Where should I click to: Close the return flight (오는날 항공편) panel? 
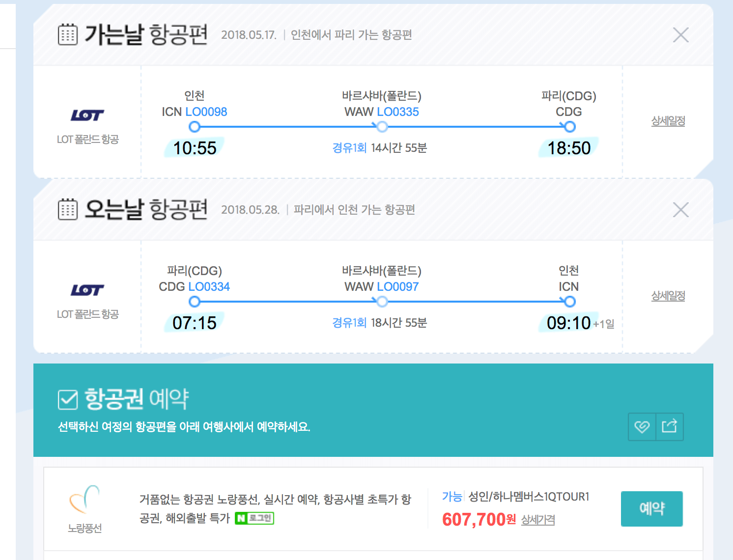tap(680, 210)
